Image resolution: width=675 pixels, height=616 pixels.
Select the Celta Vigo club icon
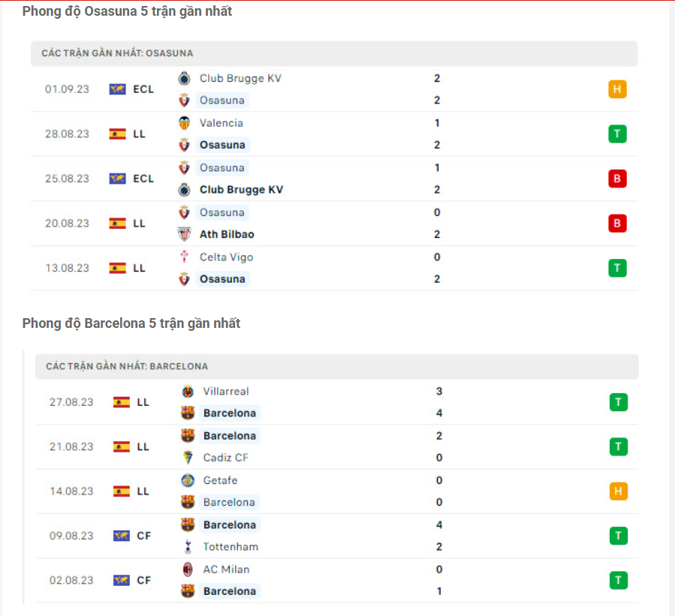(x=185, y=257)
